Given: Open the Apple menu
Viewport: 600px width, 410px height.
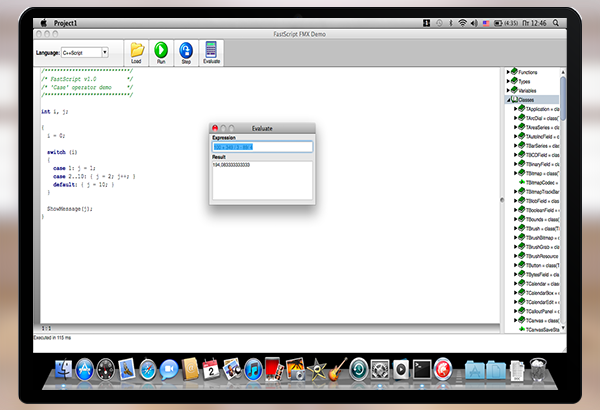Looking at the screenshot, I should [x=45, y=21].
